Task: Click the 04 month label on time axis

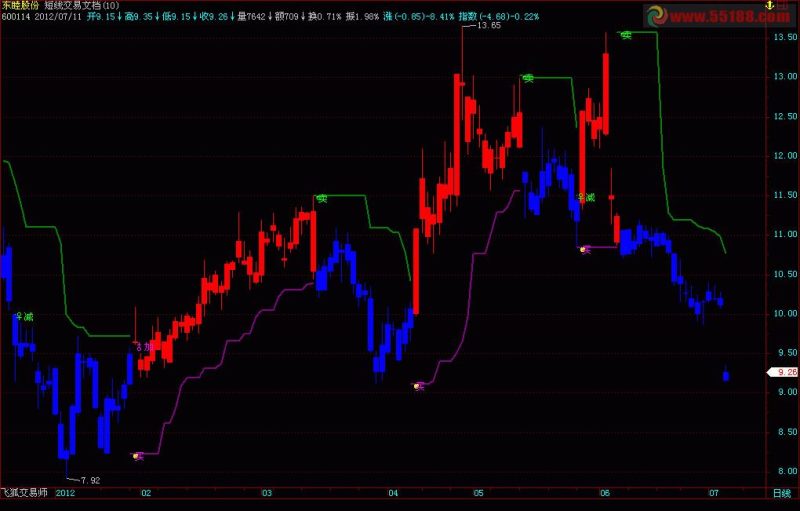Action: pyautogui.click(x=393, y=493)
